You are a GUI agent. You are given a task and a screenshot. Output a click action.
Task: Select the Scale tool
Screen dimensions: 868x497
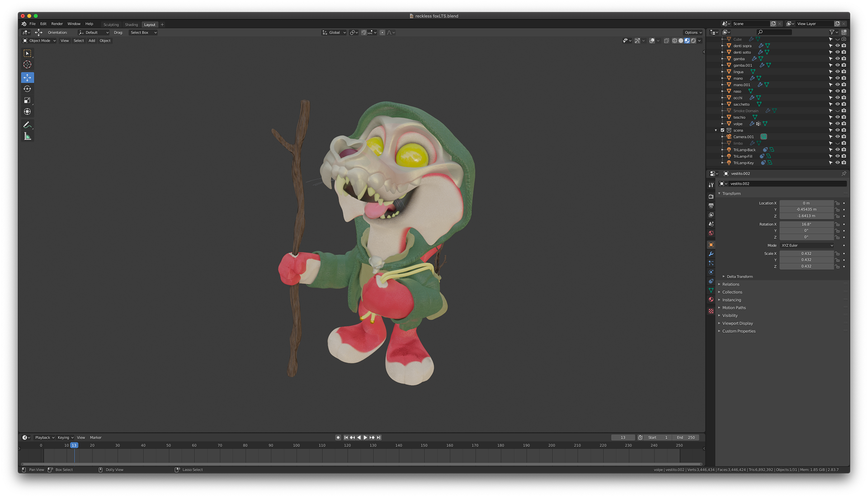[27, 100]
